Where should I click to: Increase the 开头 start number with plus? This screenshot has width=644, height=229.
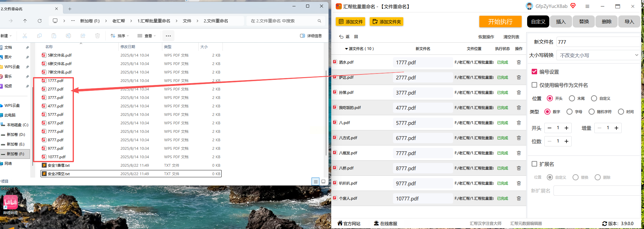tap(566, 128)
